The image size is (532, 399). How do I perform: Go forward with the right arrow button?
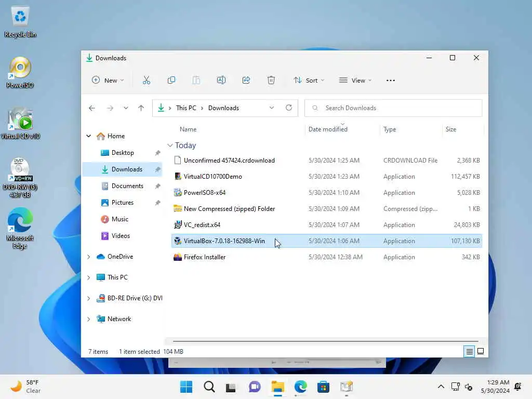point(110,108)
